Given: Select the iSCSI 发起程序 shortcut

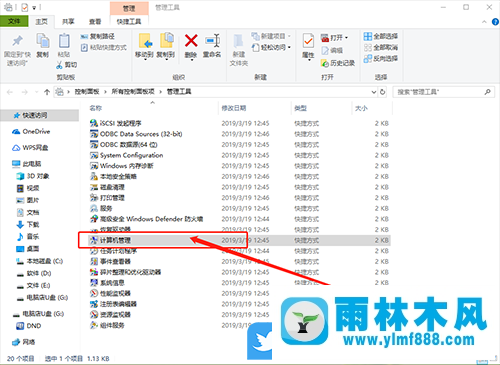Looking at the screenshot, I should [121, 123].
